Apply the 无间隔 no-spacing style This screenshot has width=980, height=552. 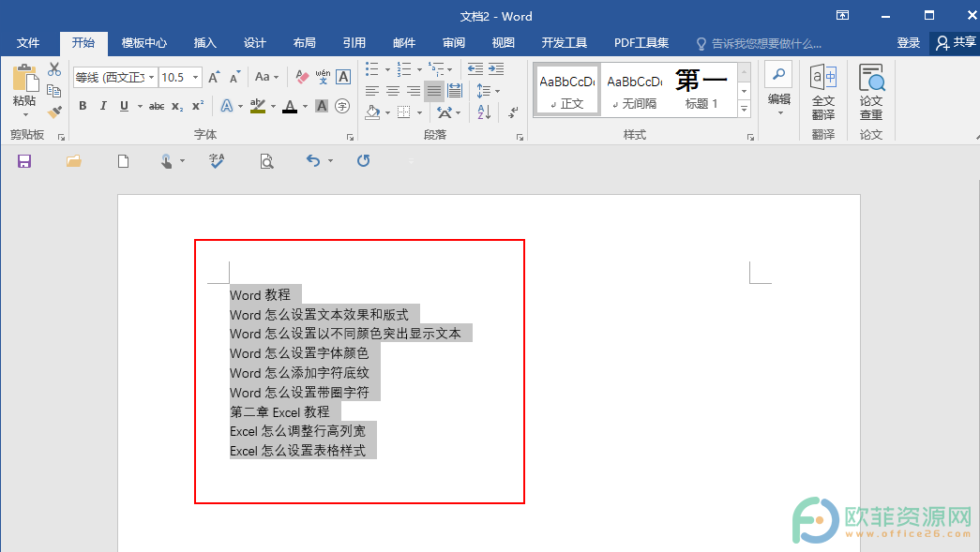tap(634, 90)
